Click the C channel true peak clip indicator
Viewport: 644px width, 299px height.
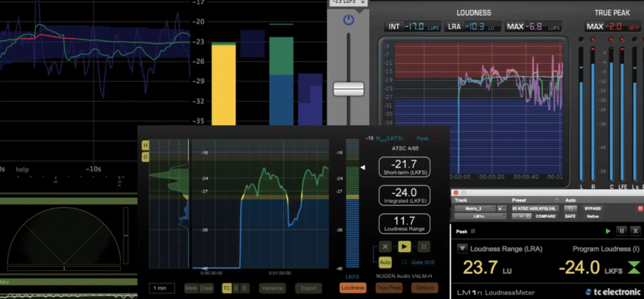point(611,39)
